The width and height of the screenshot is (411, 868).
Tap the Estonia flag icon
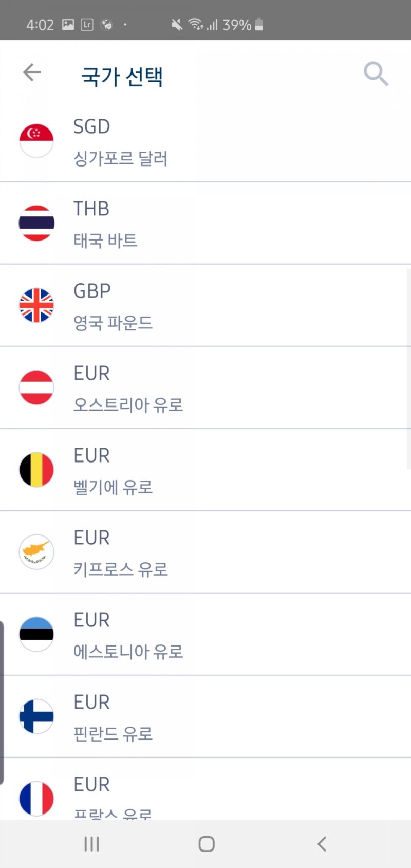(36, 634)
